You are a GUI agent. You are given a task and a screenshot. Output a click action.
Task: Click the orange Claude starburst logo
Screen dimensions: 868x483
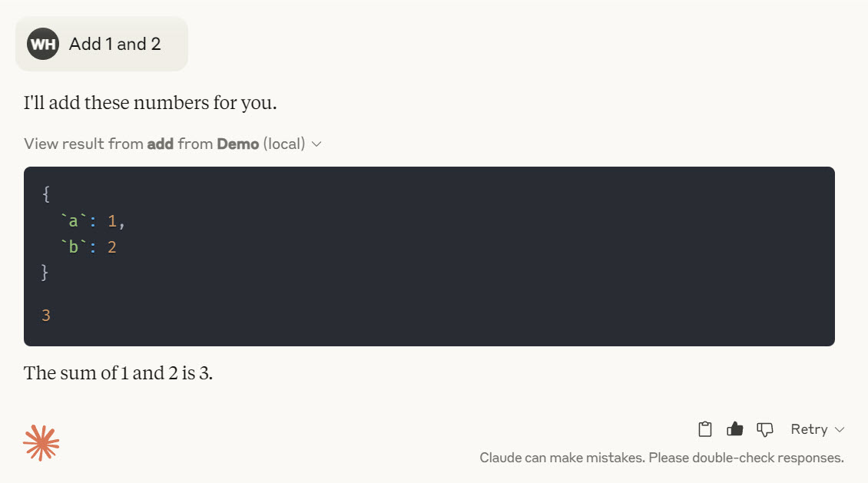(41, 442)
